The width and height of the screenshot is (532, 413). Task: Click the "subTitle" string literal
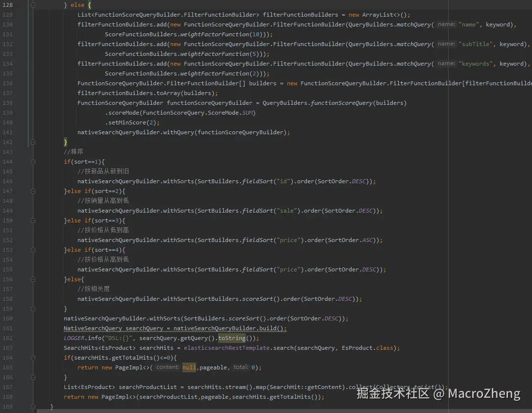click(x=475, y=44)
